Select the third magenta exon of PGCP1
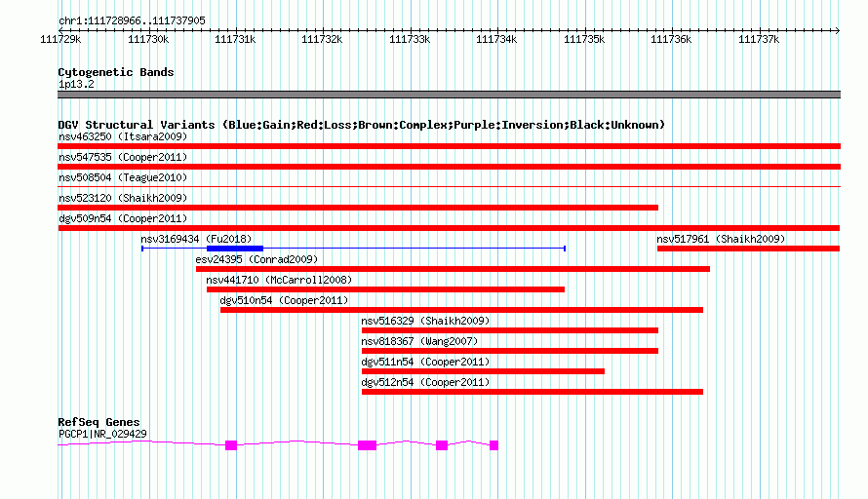 [x=442, y=445]
